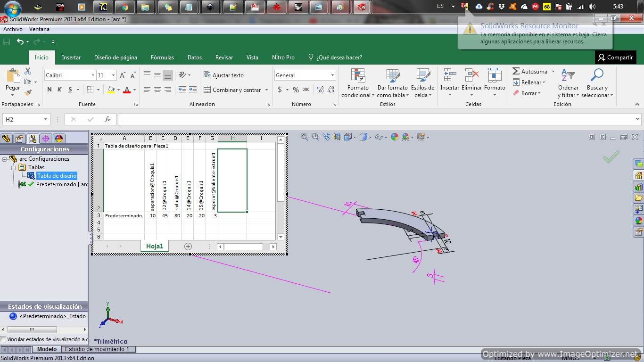Click the Compartir button

[x=615, y=58]
